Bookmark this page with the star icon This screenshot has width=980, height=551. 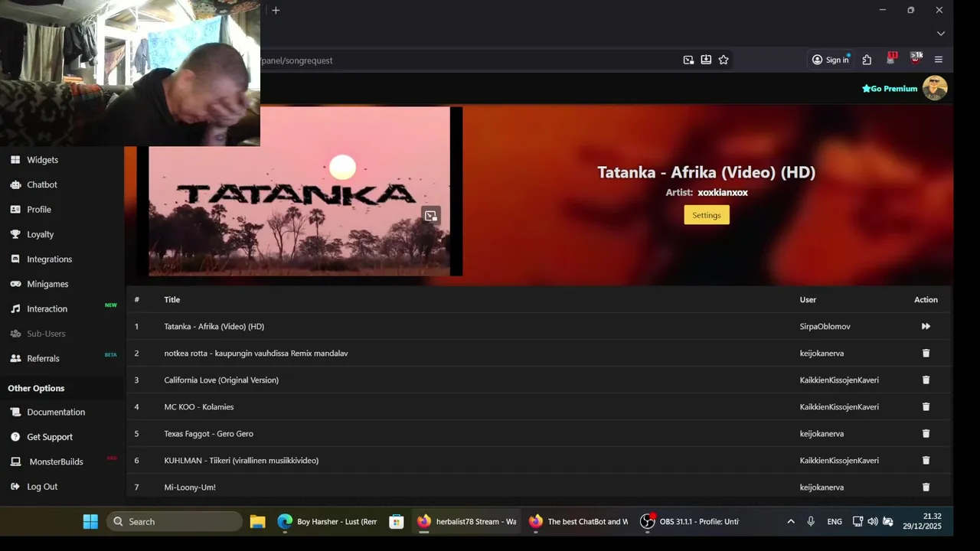[724, 60]
